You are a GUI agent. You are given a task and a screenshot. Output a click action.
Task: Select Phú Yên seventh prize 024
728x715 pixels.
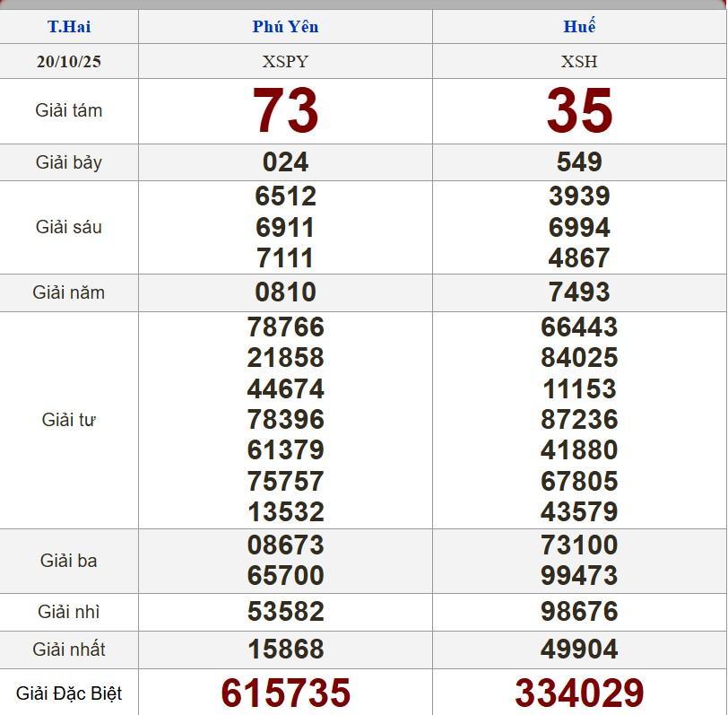pyautogui.click(x=285, y=162)
